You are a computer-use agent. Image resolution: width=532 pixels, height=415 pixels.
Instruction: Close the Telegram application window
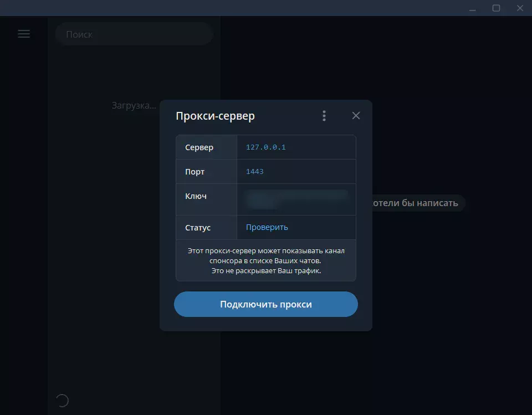click(520, 8)
